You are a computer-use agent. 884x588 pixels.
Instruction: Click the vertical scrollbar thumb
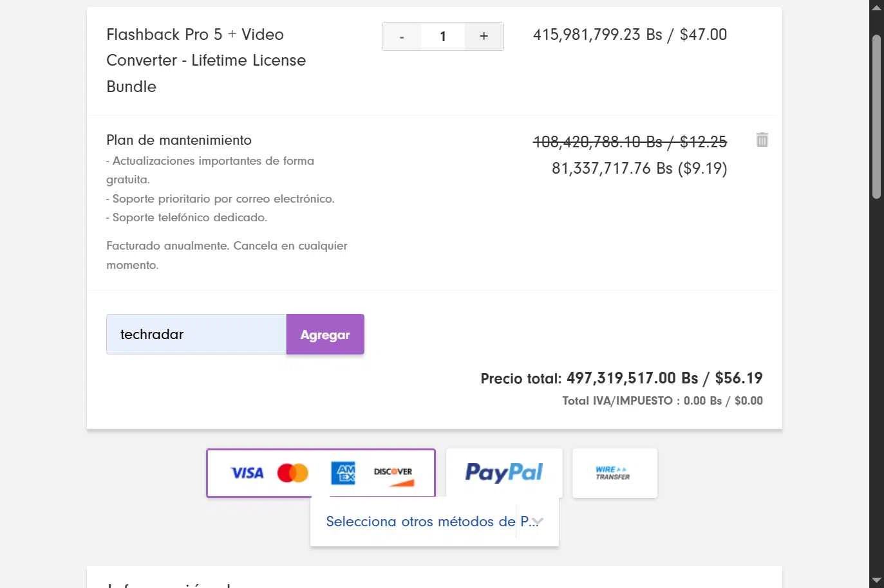pos(876,116)
